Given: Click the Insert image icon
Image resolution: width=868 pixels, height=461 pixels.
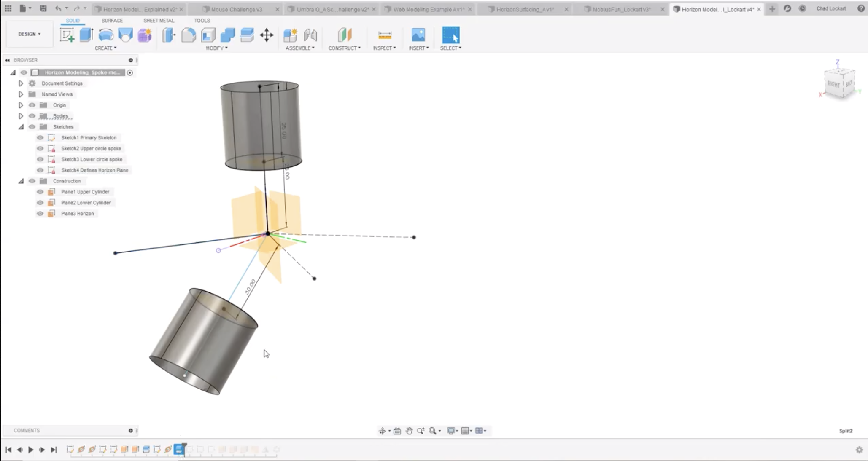Looking at the screenshot, I should 418,35.
